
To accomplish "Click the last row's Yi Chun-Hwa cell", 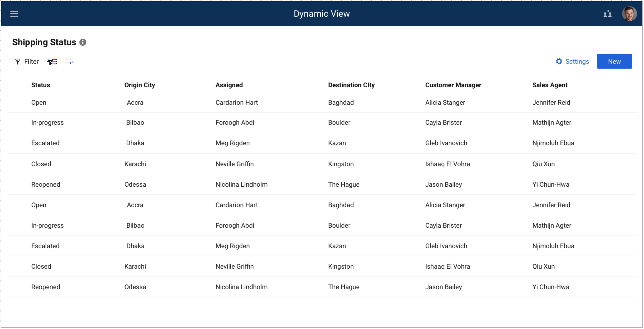I will click(550, 287).
